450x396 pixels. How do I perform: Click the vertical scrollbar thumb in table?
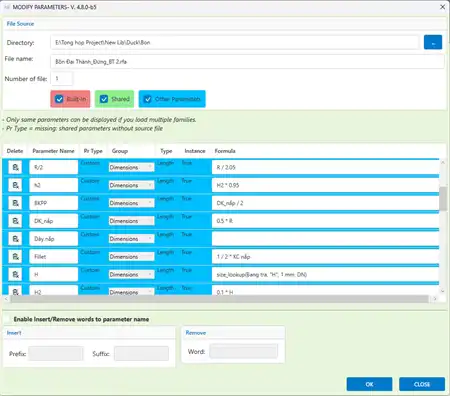(443, 199)
